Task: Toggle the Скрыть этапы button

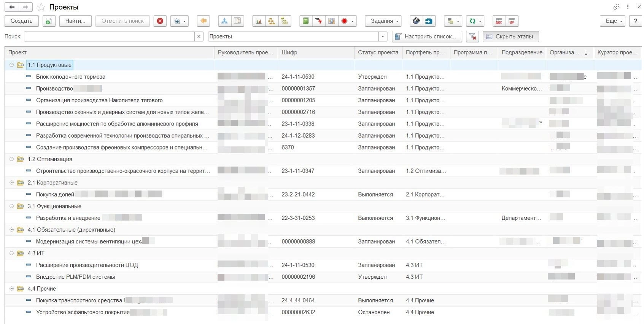Action: click(x=510, y=37)
